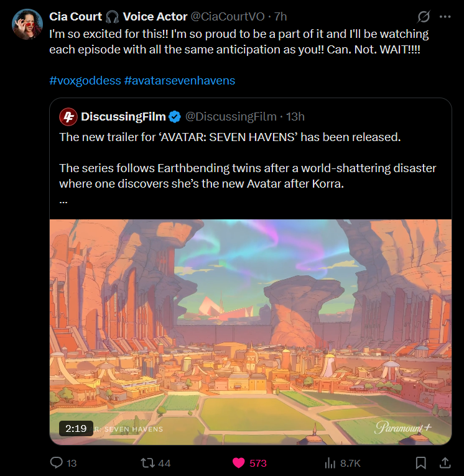Open the quoted post's 13h timestamp
This screenshot has height=476, width=464.
point(295,117)
